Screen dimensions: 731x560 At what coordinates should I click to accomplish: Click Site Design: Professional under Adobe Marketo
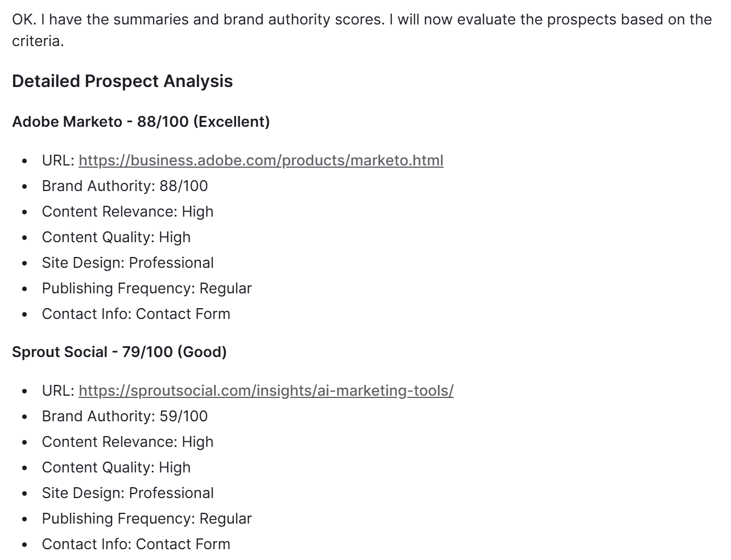pyautogui.click(x=127, y=263)
